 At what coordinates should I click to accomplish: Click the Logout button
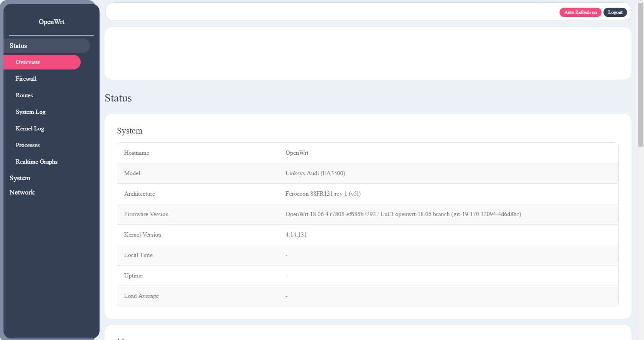tap(615, 12)
